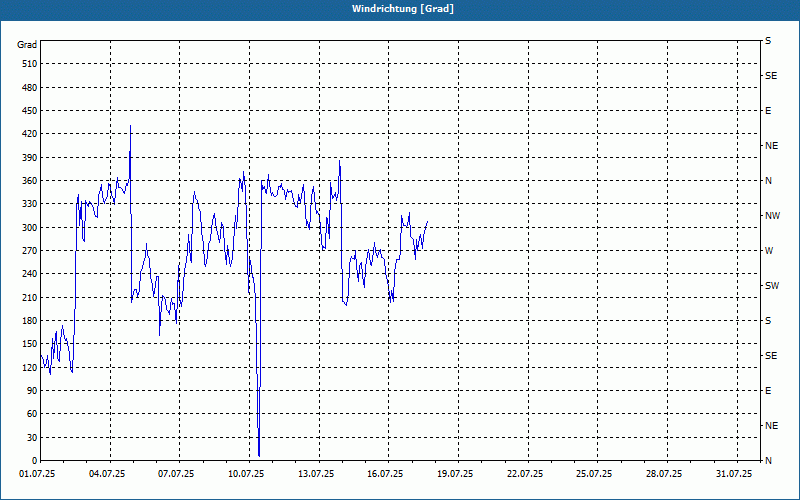Select the y-axis value 330
Screen dimensions: 800x500
(30, 204)
